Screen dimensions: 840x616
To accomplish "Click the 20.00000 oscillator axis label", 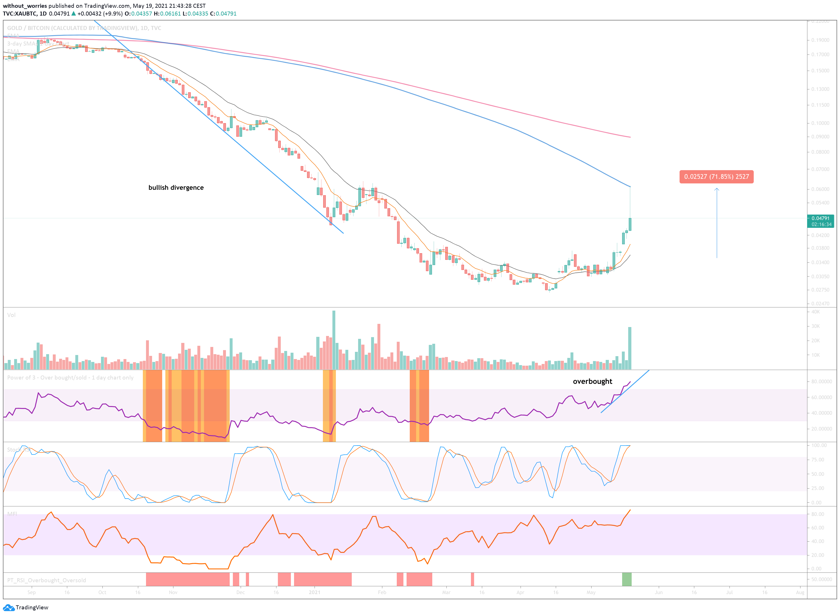I will [x=822, y=429].
